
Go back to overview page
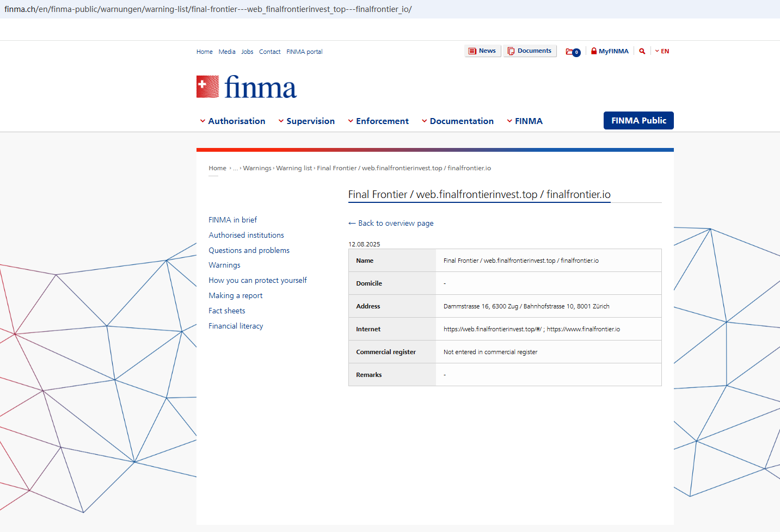click(x=391, y=223)
